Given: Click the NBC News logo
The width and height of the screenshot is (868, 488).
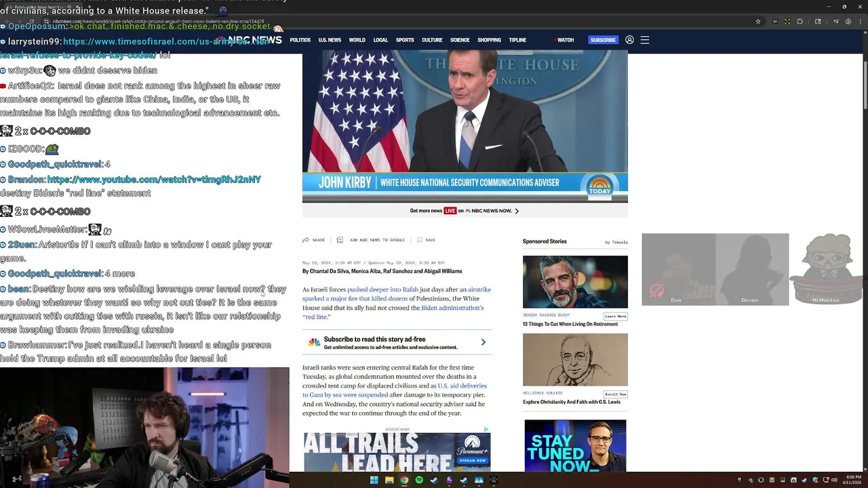Looking at the screenshot, I should click(249, 40).
